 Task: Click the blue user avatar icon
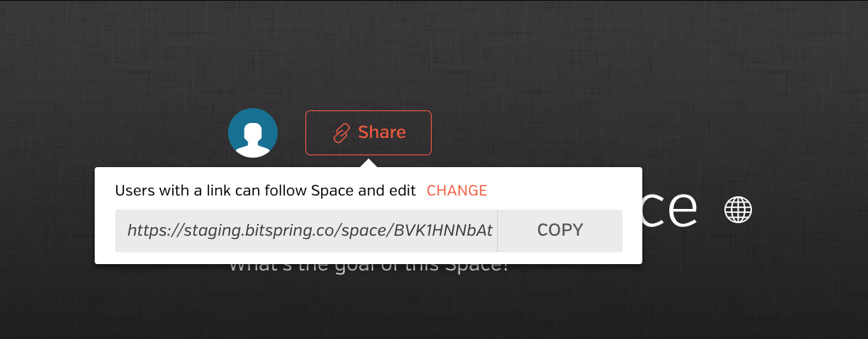(x=253, y=132)
